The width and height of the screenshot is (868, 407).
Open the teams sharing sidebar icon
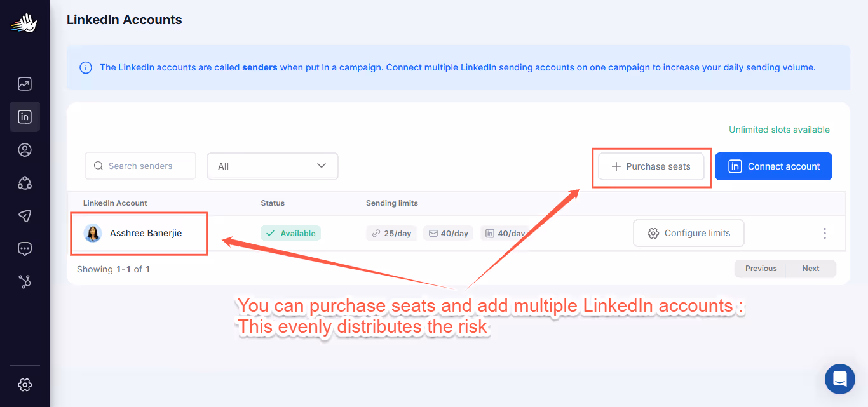pos(24,182)
